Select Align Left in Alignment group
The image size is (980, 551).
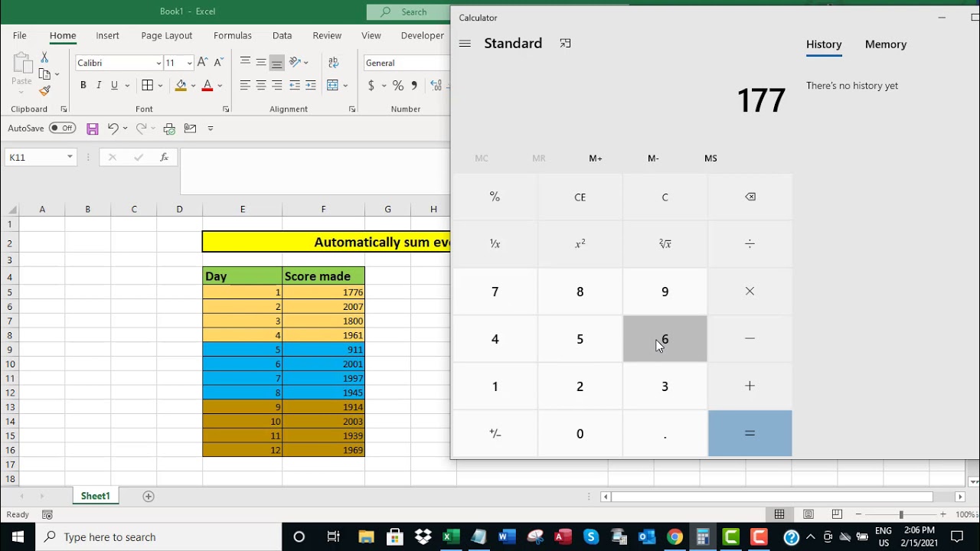(245, 85)
